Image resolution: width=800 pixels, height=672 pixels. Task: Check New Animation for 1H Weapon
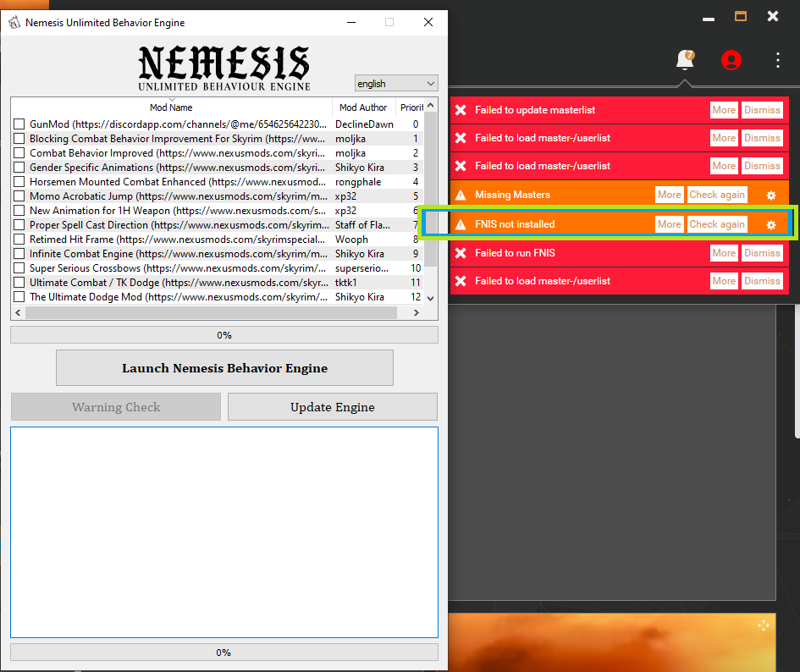(19, 210)
